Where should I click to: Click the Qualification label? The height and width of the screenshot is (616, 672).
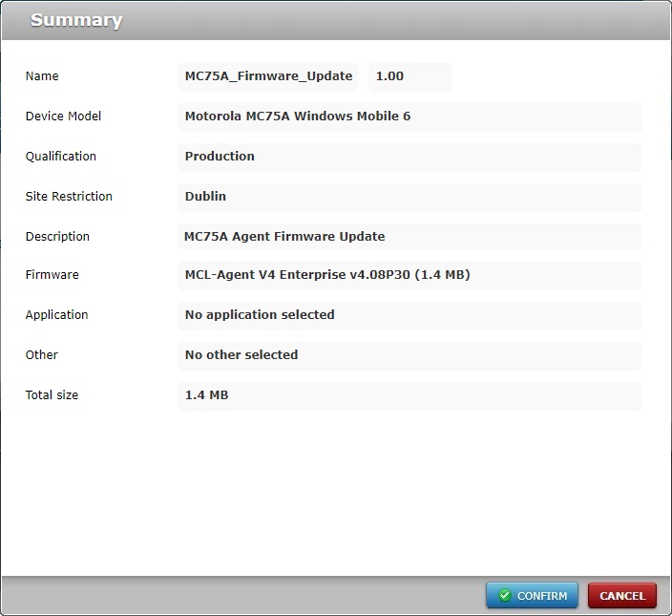click(x=61, y=157)
